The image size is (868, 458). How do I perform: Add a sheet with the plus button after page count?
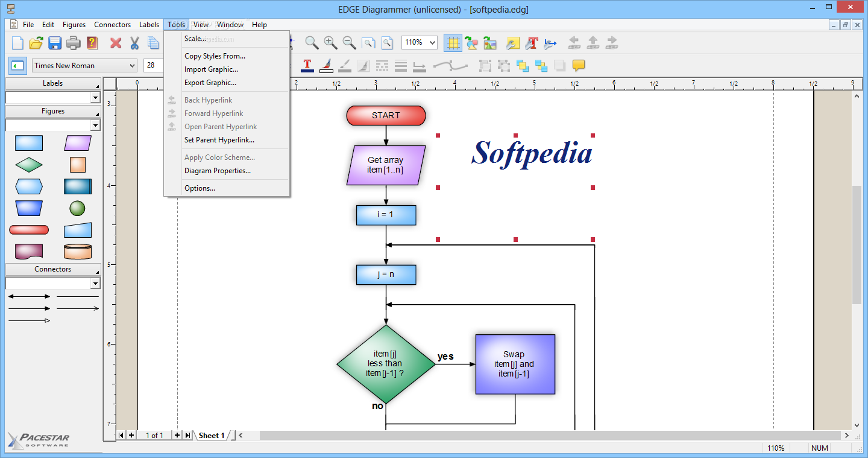177,435
